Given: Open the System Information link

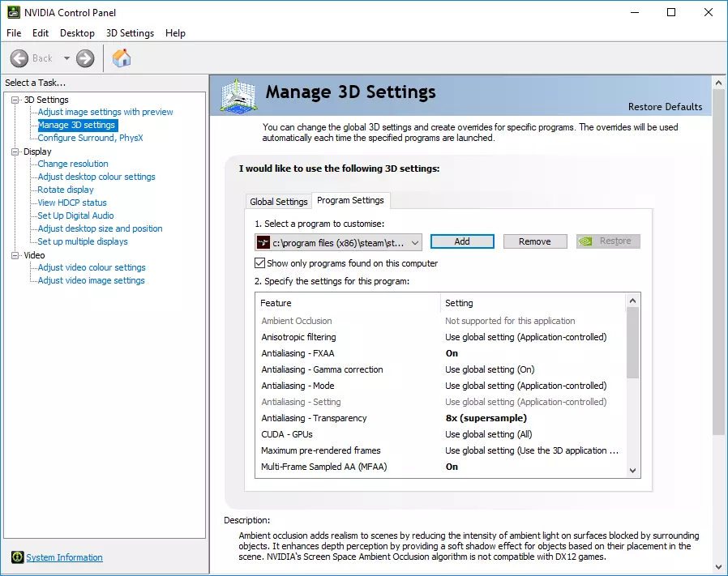Looking at the screenshot, I should tap(64, 557).
